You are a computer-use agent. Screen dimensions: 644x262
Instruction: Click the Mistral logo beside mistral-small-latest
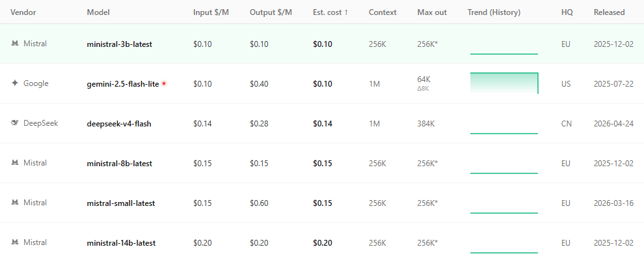(15, 203)
